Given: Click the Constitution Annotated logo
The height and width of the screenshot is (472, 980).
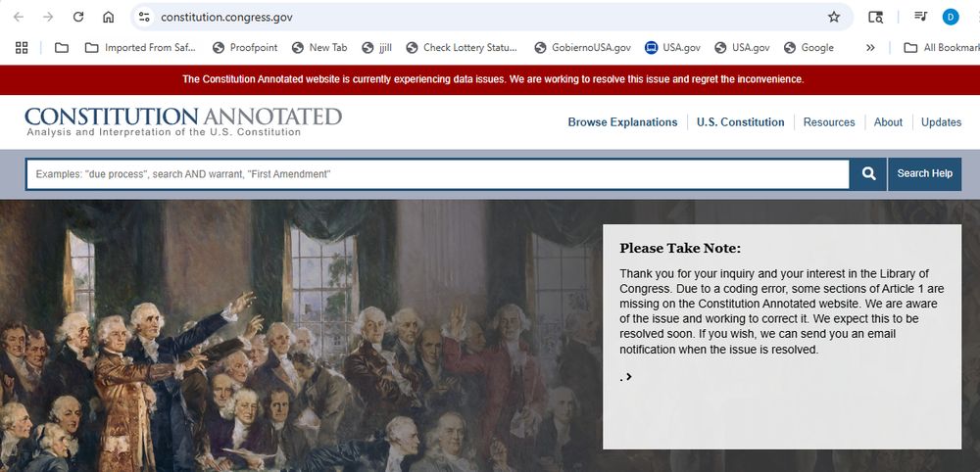Looking at the screenshot, I should (x=183, y=121).
